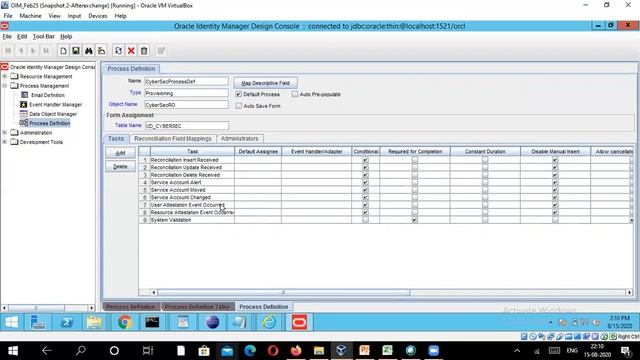Expand the Development Tools folder
Image resolution: width=640 pixels, height=360 pixels.
[4, 142]
